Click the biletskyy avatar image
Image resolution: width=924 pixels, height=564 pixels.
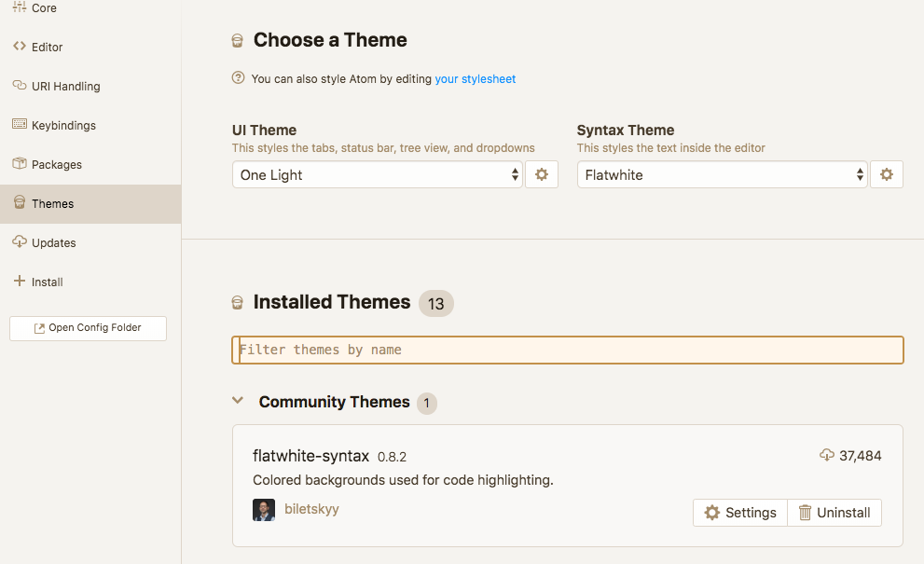point(264,510)
